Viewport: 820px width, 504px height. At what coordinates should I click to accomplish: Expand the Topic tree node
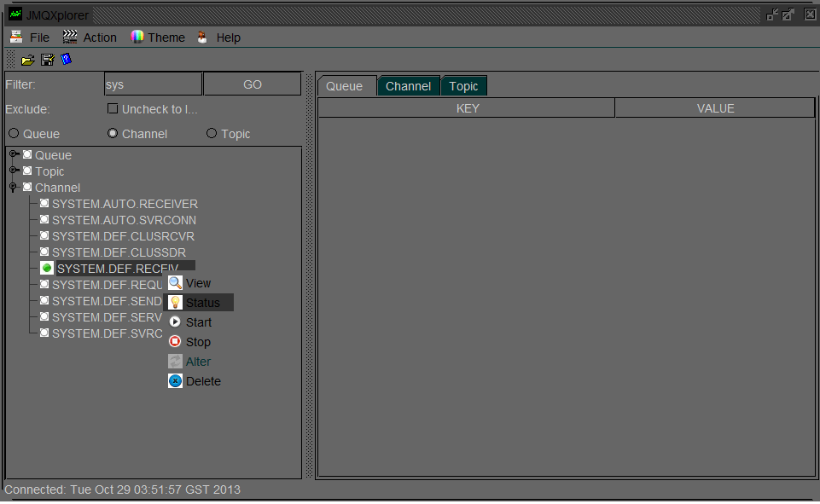tap(13, 171)
